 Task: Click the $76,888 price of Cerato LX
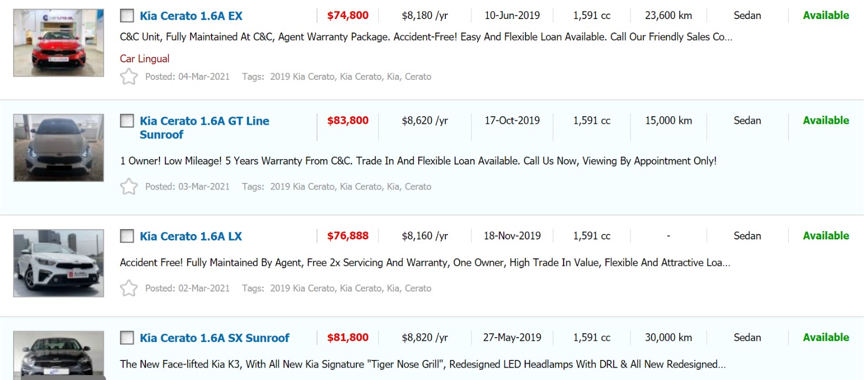(x=348, y=236)
